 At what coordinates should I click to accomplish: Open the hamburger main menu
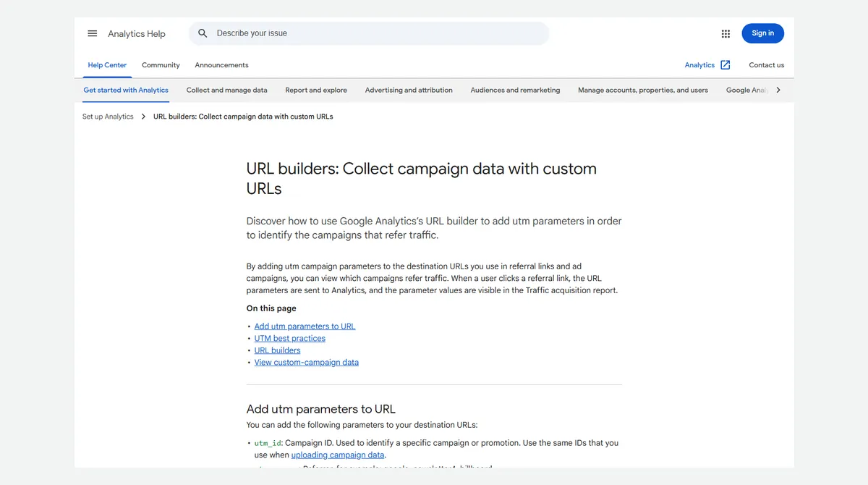click(93, 33)
